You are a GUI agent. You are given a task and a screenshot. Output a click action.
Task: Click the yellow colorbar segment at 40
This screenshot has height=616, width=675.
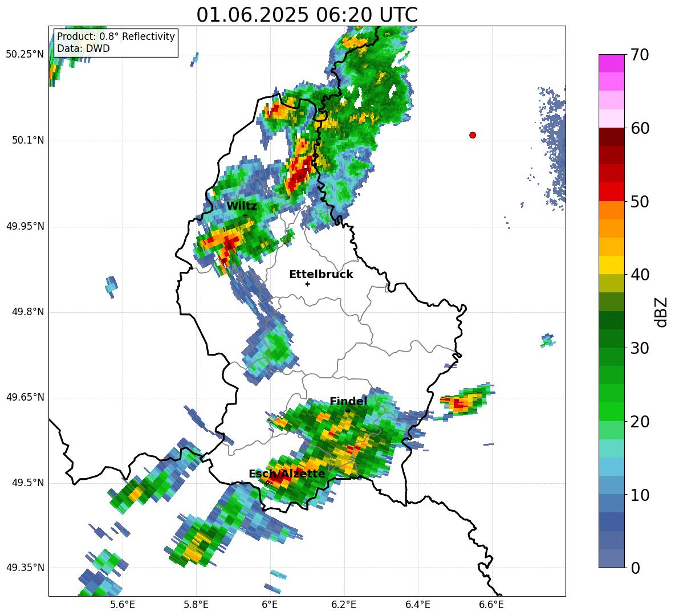pos(611,265)
